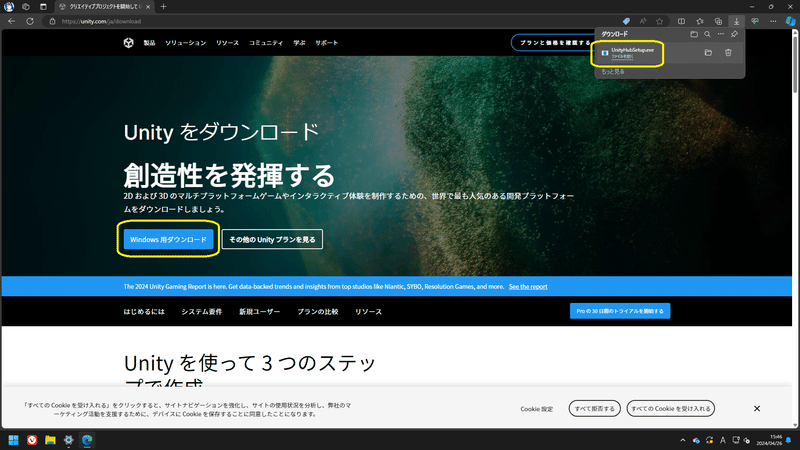Open the browser settings and more menu
The image size is (800, 450).
click(773, 21)
